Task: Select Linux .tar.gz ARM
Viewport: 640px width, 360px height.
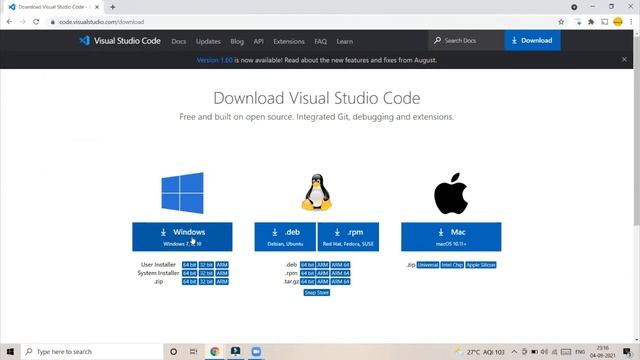Action: 322,282
